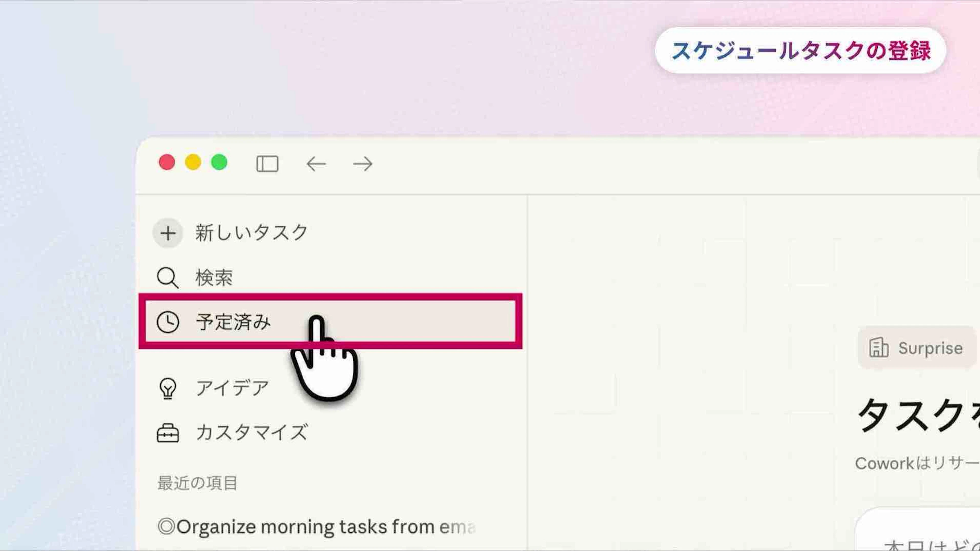The width and height of the screenshot is (980, 551).
Task: Click the plus icon for new task
Action: point(168,233)
